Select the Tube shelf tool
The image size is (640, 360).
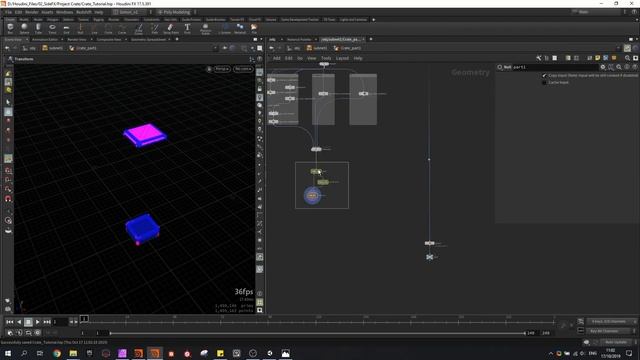[38, 28]
